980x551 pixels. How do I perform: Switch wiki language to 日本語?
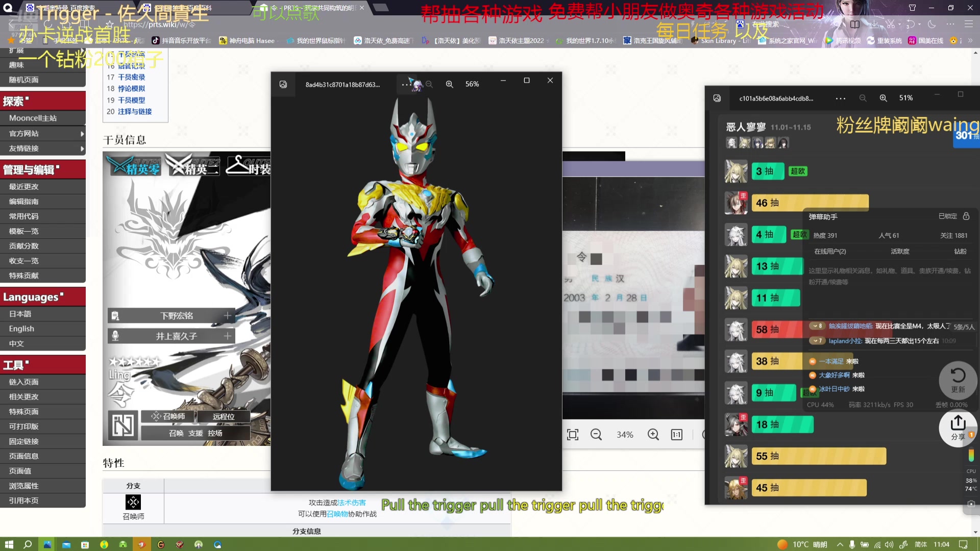(20, 314)
